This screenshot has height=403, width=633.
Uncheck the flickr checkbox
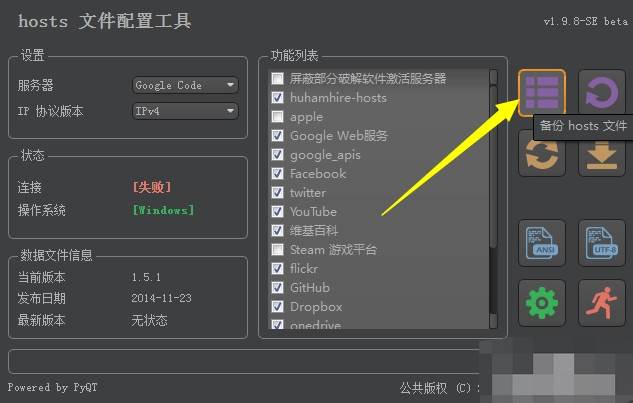(x=277, y=268)
